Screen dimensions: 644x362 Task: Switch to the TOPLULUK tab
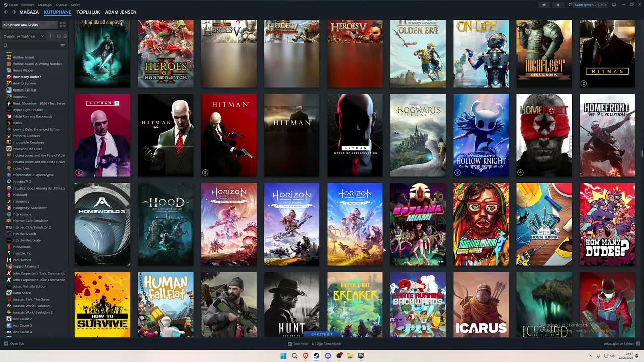tap(88, 12)
